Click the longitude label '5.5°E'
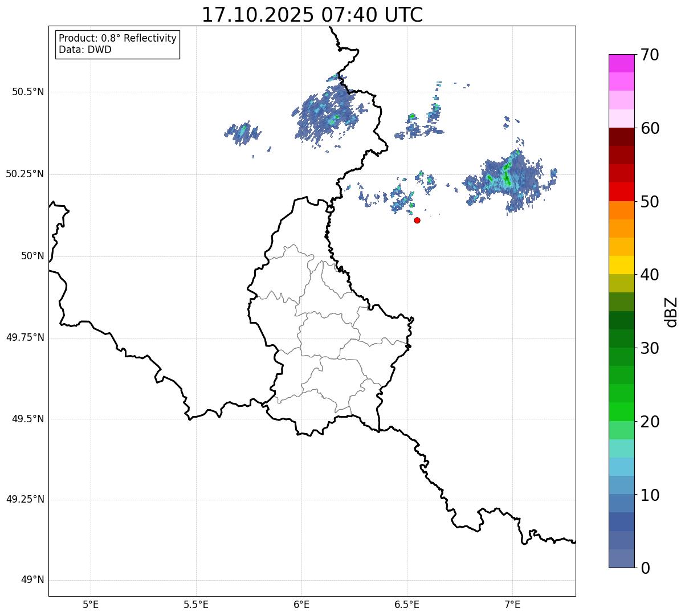The image size is (685, 616). pyautogui.click(x=196, y=604)
